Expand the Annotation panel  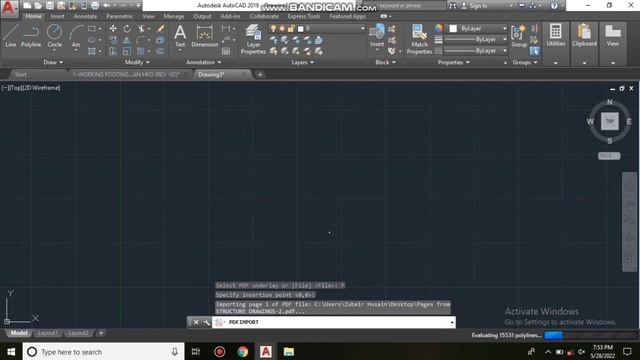point(203,62)
